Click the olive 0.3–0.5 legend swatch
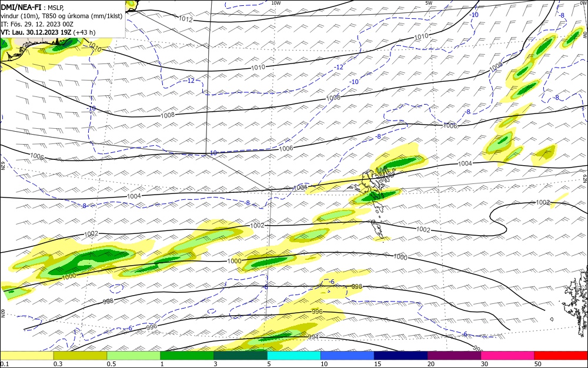Viewport: 588px width, 368px height. pyautogui.click(x=80, y=356)
